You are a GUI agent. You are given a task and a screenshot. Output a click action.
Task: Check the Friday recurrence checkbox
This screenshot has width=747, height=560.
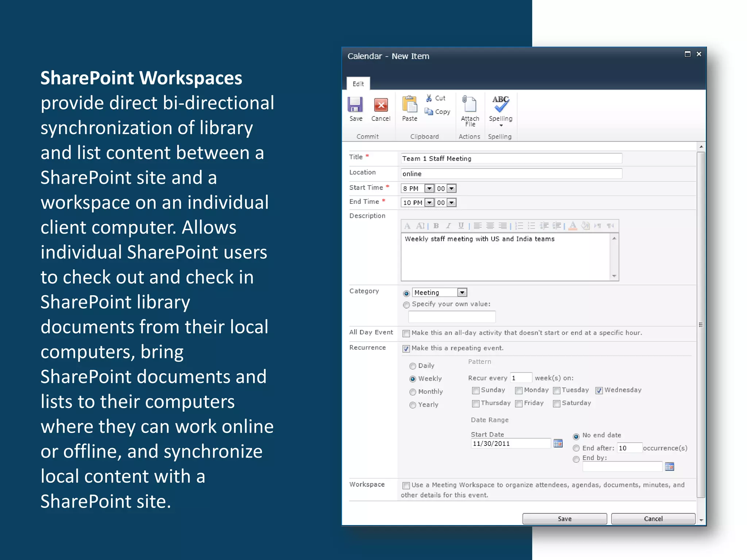pos(519,404)
